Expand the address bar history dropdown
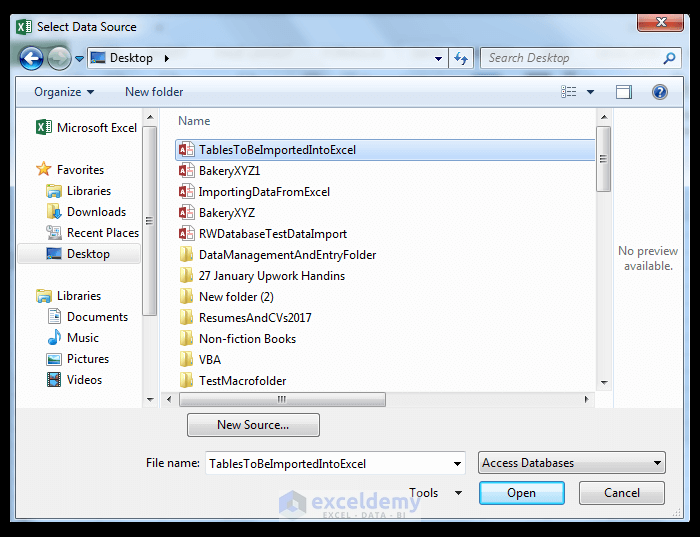 pos(438,58)
